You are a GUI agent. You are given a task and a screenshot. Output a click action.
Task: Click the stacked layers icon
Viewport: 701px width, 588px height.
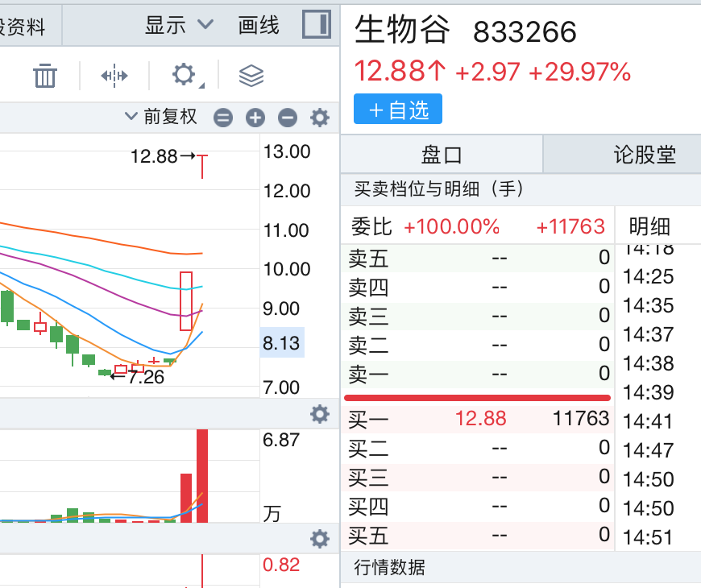pos(251,77)
